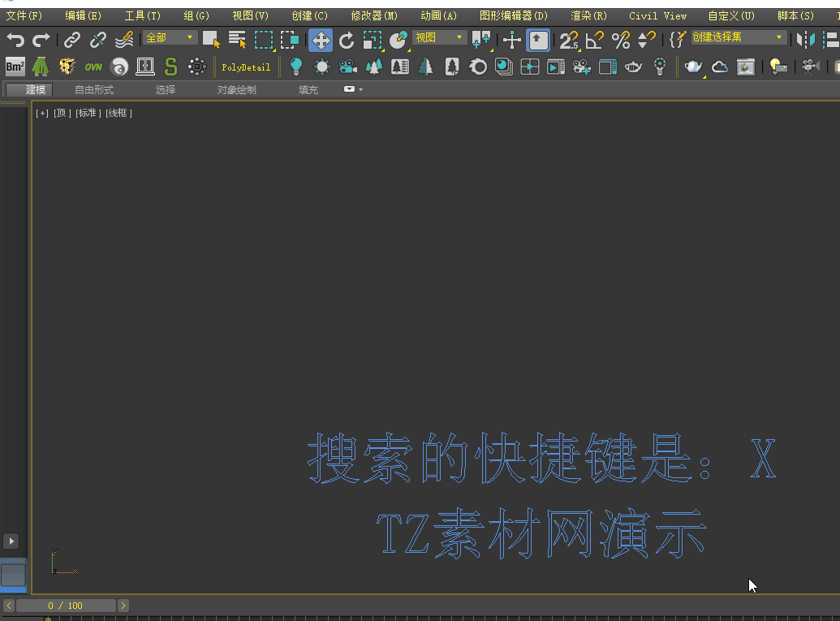Click the yellow cube lattice plugin icon

(x=67, y=67)
